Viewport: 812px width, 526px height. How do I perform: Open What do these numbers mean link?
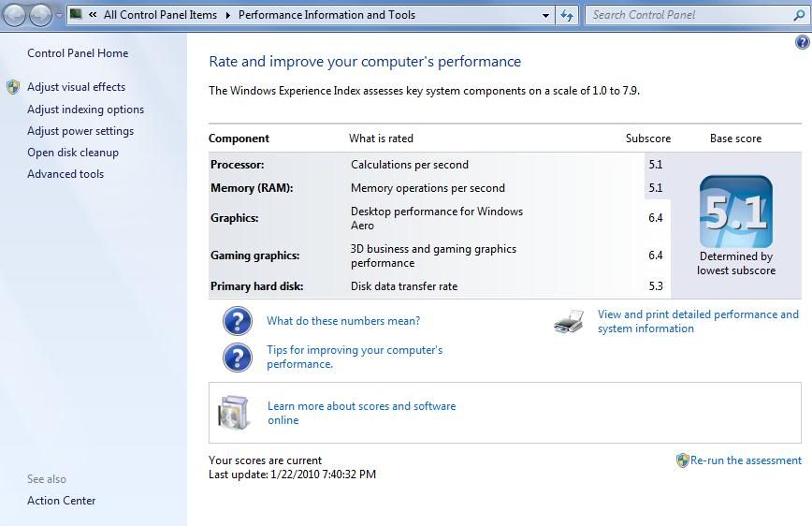point(343,321)
